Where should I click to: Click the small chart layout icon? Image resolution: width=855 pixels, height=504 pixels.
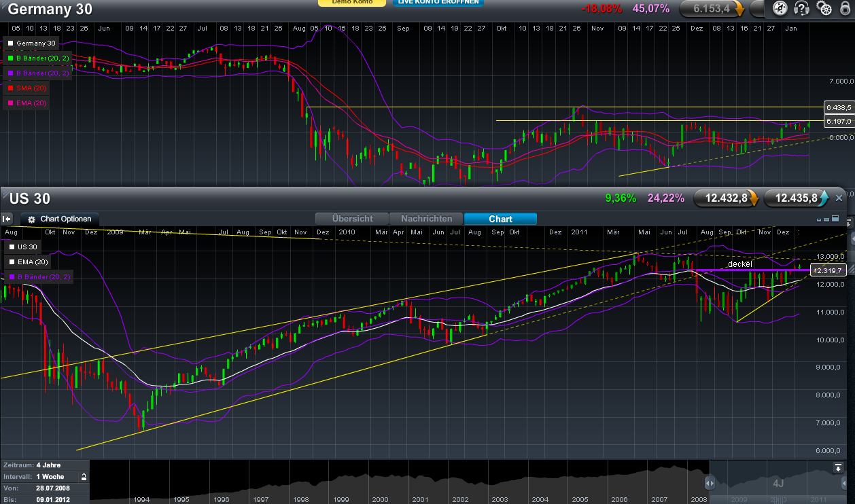[x=818, y=219]
